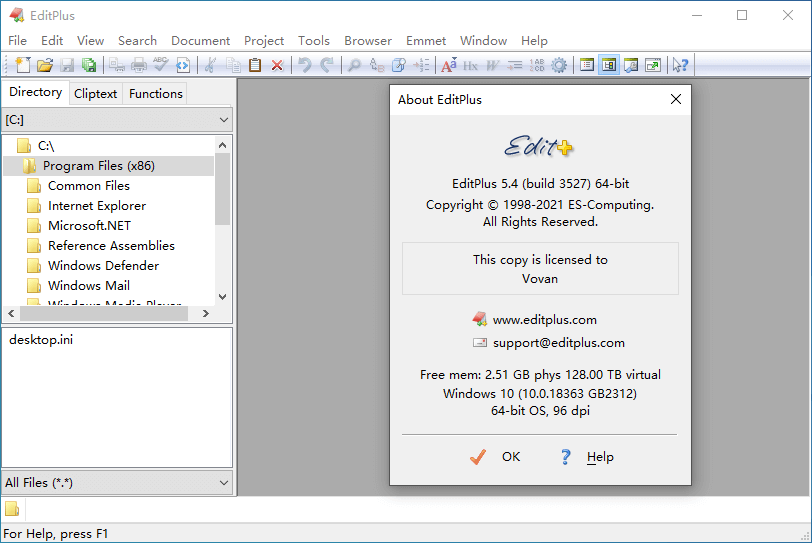The width and height of the screenshot is (812, 543).
Task: Open the File menu
Action: [17, 40]
